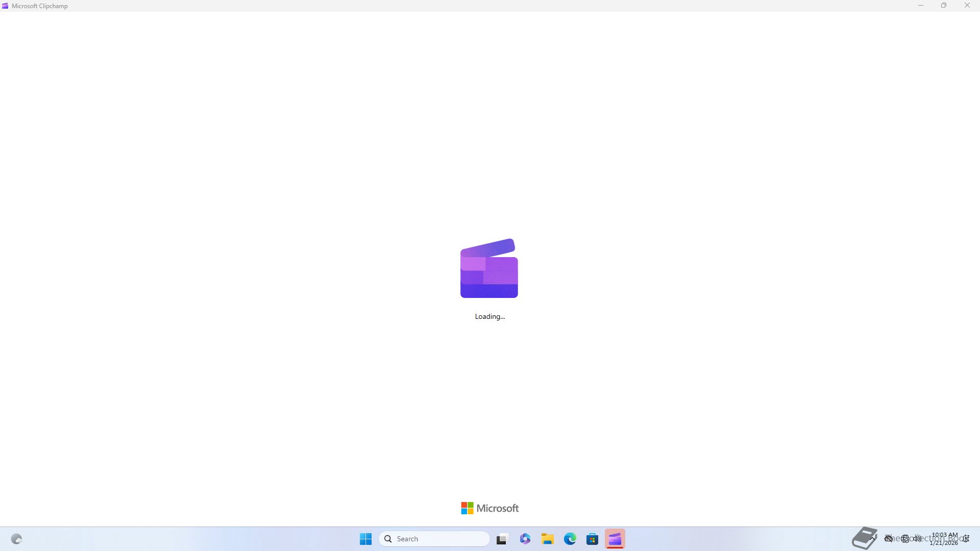Open Task View from taskbar
This screenshot has width=980, height=551.
[x=502, y=539]
